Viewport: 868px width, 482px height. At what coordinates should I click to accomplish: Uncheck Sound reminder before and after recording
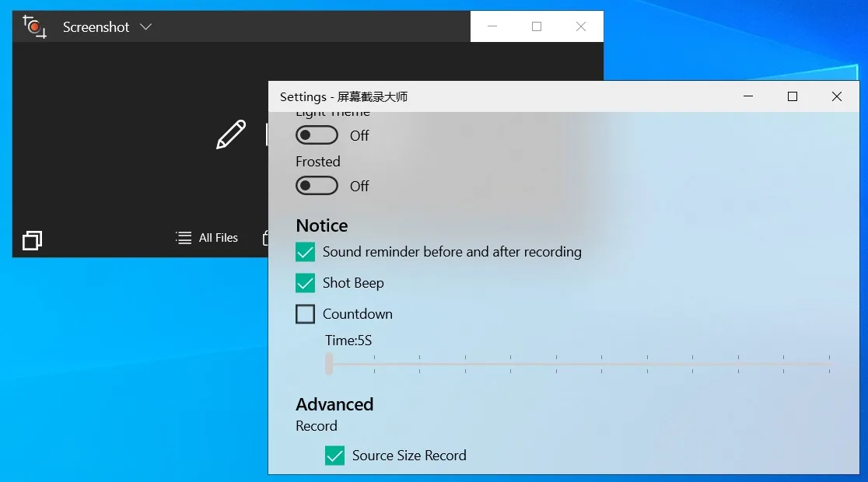tap(305, 252)
